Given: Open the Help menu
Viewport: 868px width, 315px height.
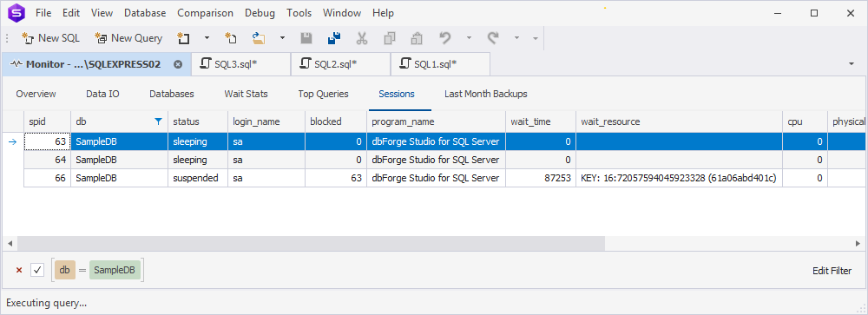Looking at the screenshot, I should pyautogui.click(x=383, y=13).
